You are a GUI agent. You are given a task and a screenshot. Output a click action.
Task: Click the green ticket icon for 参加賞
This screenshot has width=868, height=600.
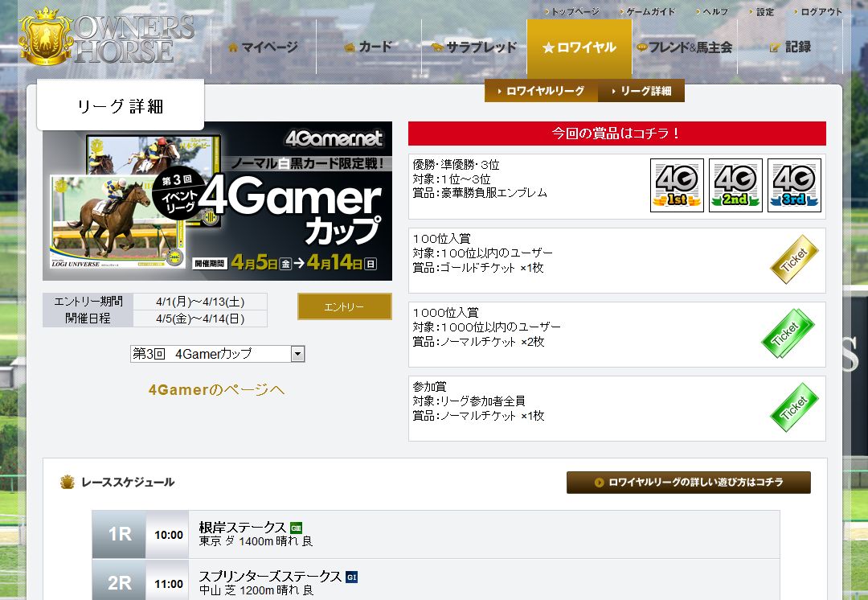click(x=794, y=407)
